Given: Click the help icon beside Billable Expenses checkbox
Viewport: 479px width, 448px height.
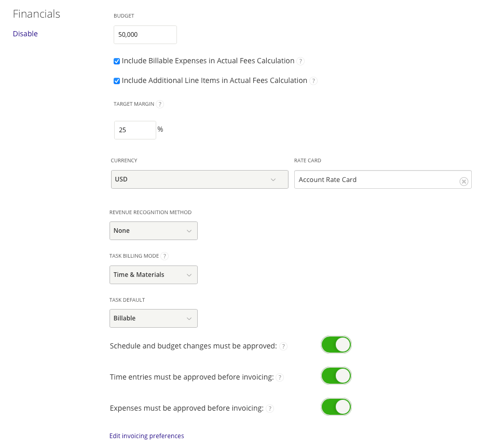Looking at the screenshot, I should [x=300, y=61].
